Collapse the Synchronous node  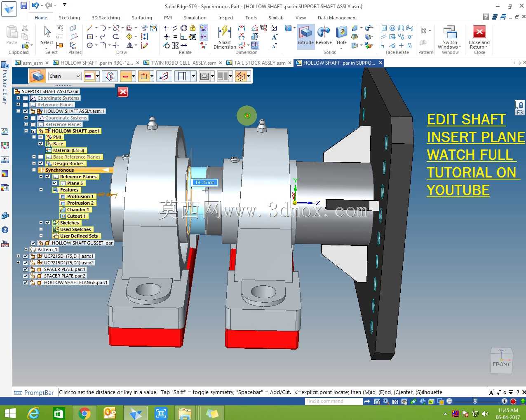34,170
